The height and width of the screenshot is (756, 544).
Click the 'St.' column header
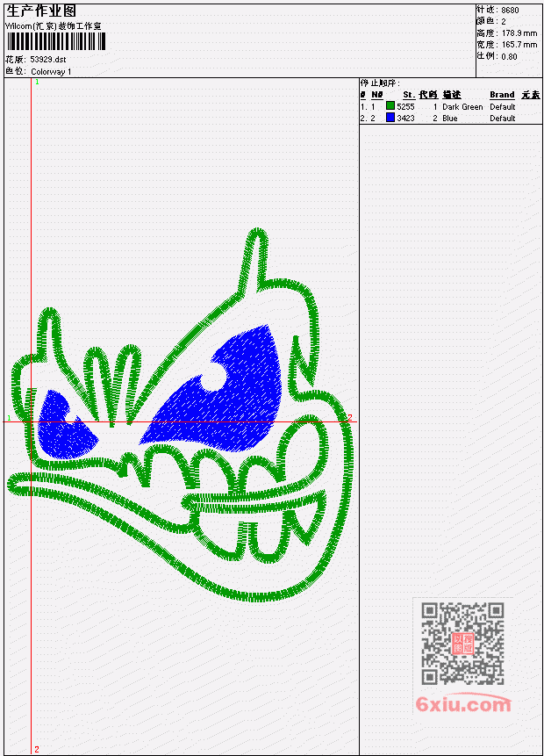tap(409, 95)
